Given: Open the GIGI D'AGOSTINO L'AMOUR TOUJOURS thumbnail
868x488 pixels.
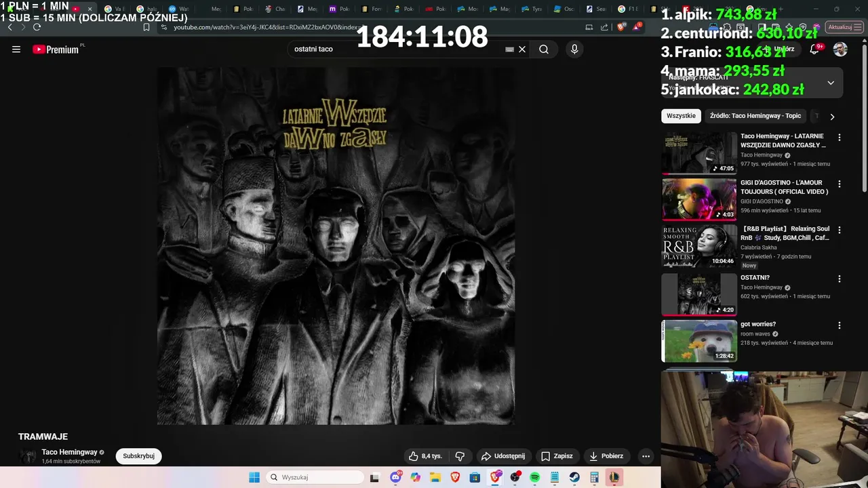Looking at the screenshot, I should coord(699,199).
